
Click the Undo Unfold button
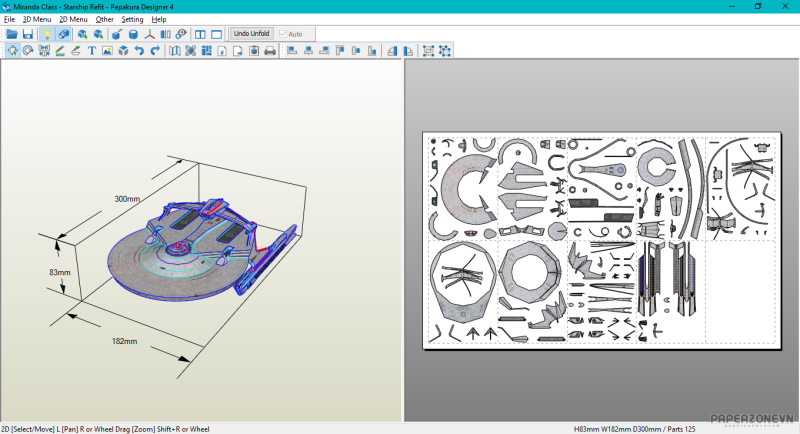[251, 34]
